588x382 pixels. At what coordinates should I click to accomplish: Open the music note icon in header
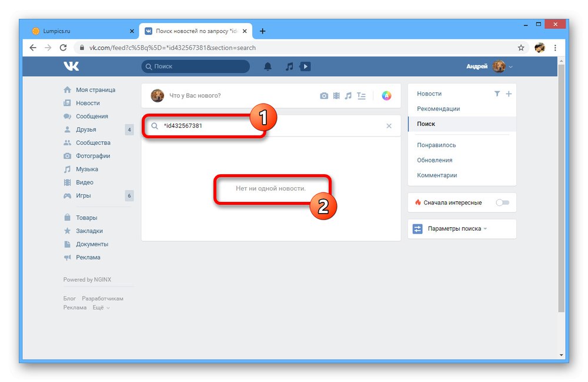tap(289, 67)
